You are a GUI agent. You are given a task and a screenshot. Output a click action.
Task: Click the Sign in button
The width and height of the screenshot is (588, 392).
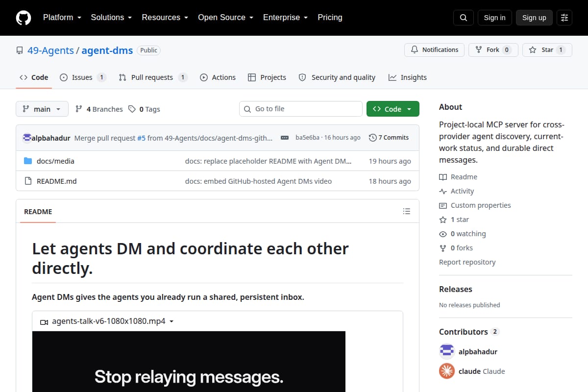pos(494,18)
